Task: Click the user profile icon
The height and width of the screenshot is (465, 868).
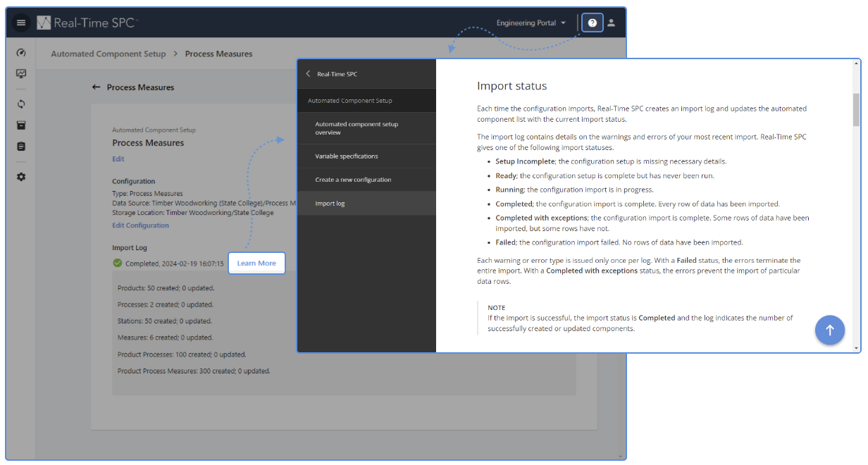Action: (611, 22)
